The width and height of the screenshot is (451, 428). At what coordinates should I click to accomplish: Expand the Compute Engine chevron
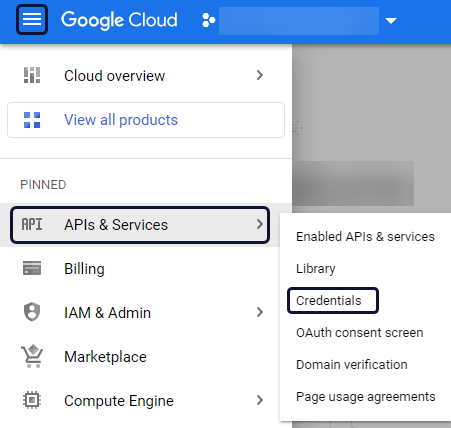click(260, 400)
